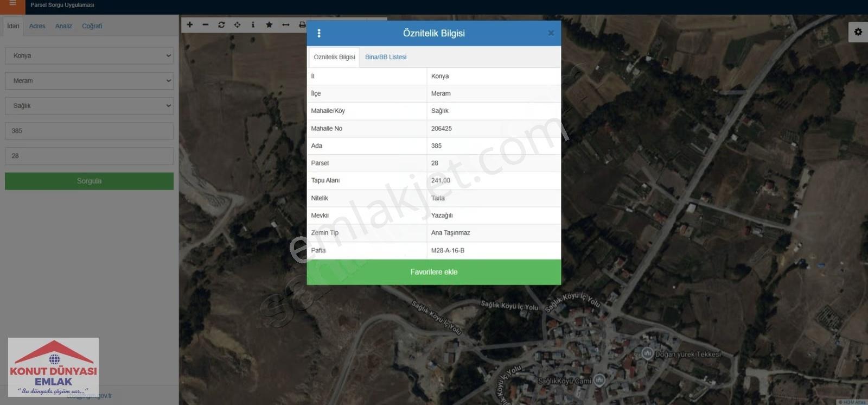Switch to Öznitelik Bilgisi tab
This screenshot has height=405, width=868.
pos(334,57)
